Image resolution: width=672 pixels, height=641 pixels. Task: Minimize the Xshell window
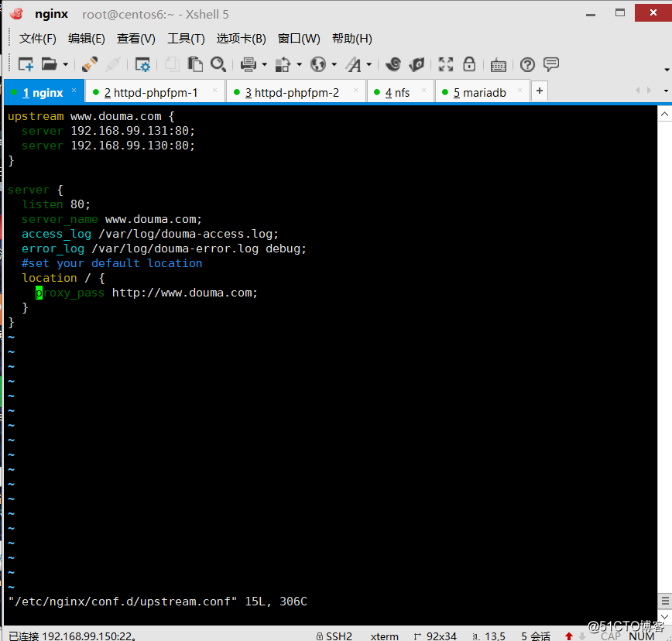(x=591, y=14)
